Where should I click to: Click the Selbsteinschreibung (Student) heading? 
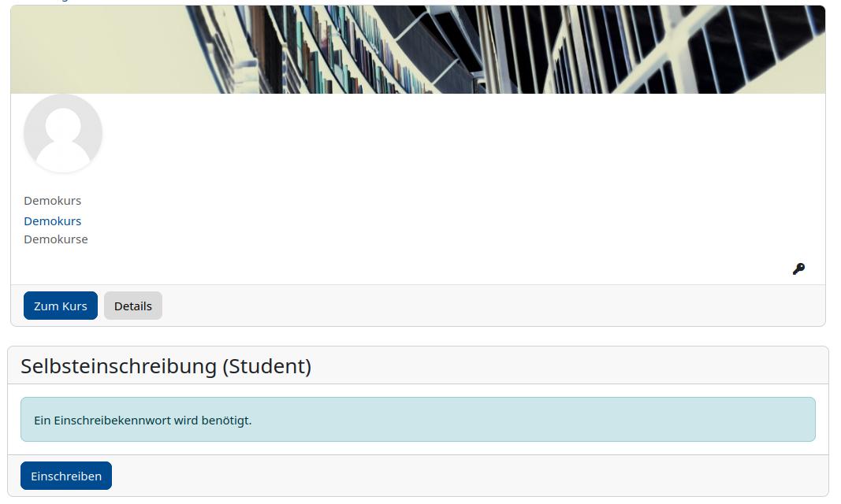[166, 366]
